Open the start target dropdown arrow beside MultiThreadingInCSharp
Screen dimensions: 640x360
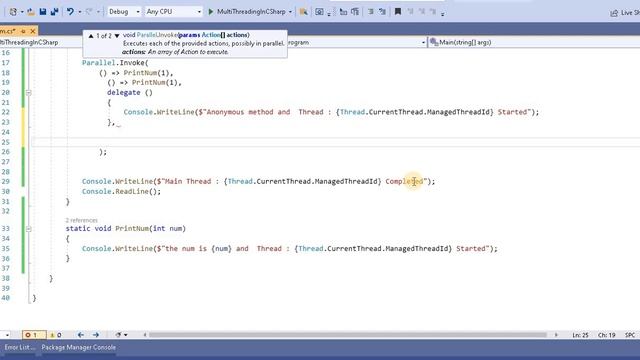tap(290, 12)
